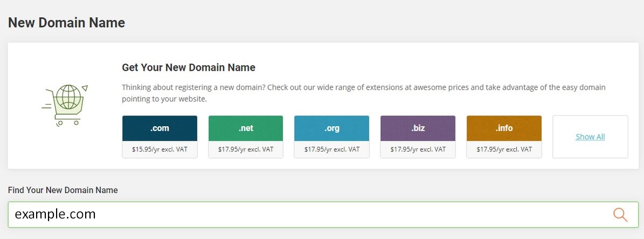Click the Find Your New Domain Name label
The height and width of the screenshot is (239, 644).
click(x=63, y=190)
